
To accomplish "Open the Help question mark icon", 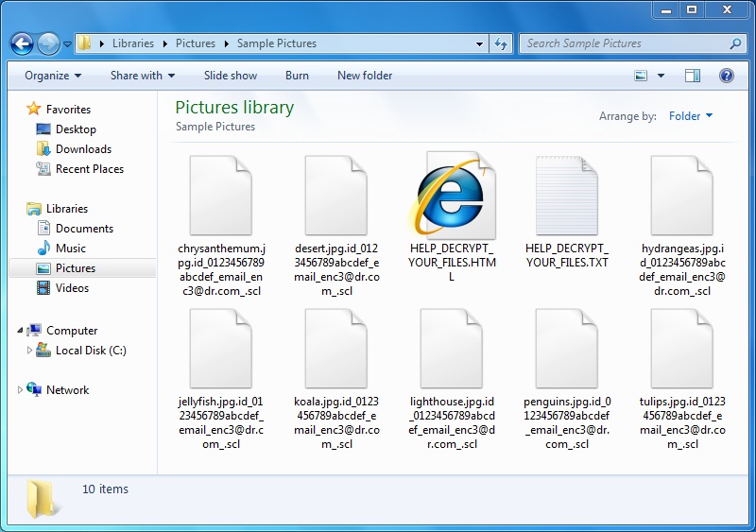I will (x=727, y=76).
